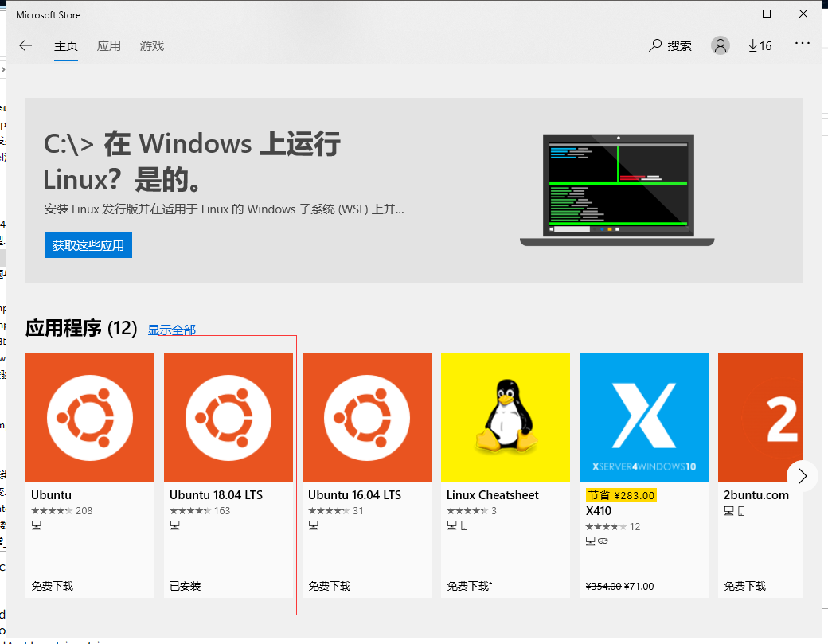Click the HoloLens device icon under X410
Screen dimensions: 828x644
[x=603, y=541]
